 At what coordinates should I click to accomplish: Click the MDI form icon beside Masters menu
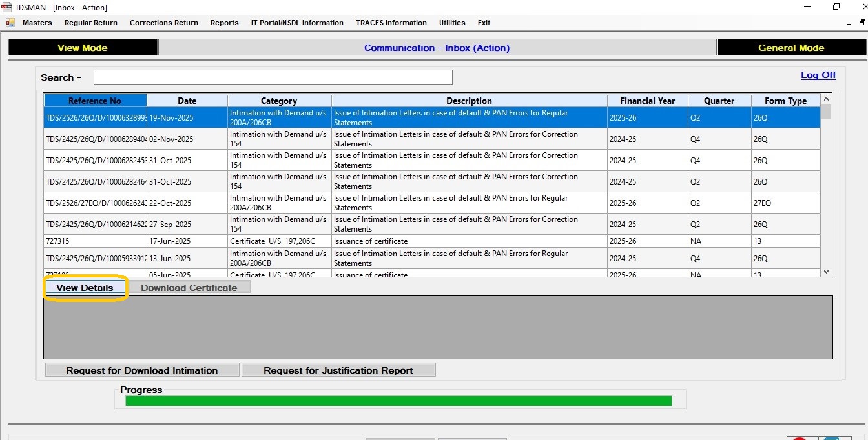(10, 23)
